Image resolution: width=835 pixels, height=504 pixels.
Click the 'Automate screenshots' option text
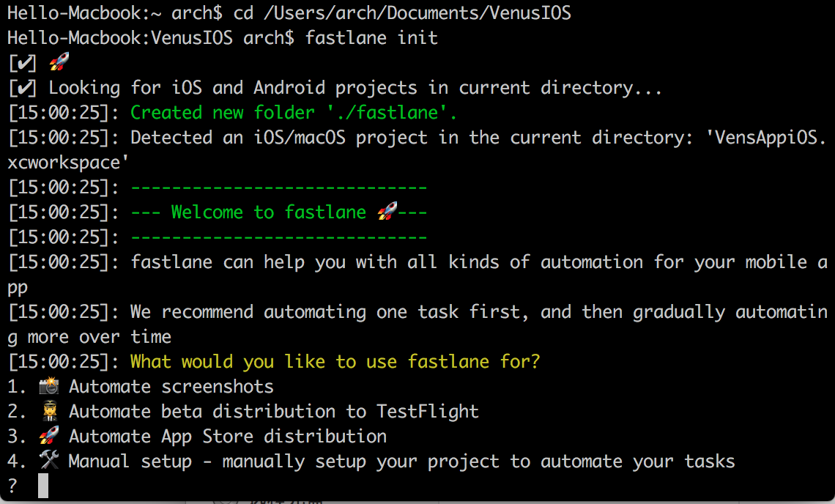(x=171, y=387)
